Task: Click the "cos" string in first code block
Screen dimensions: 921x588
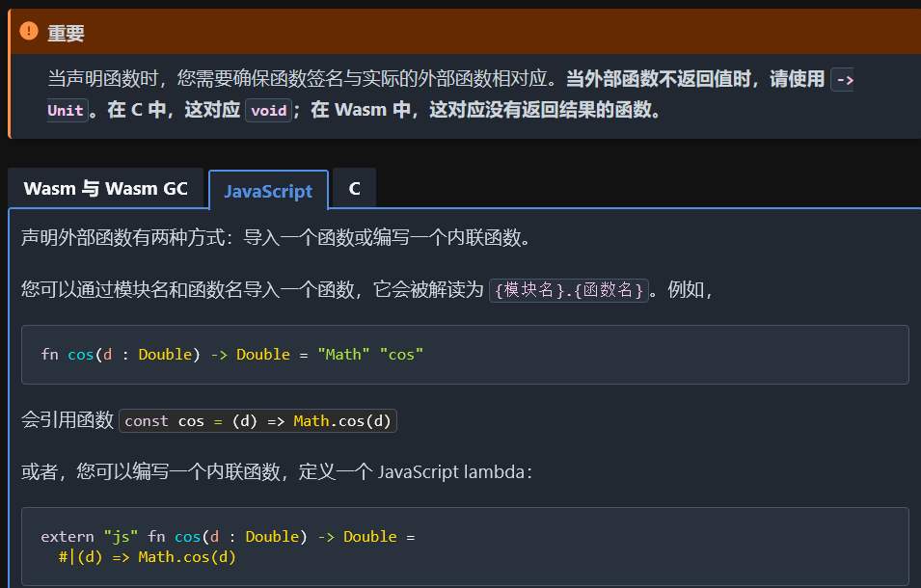Action: pos(401,355)
